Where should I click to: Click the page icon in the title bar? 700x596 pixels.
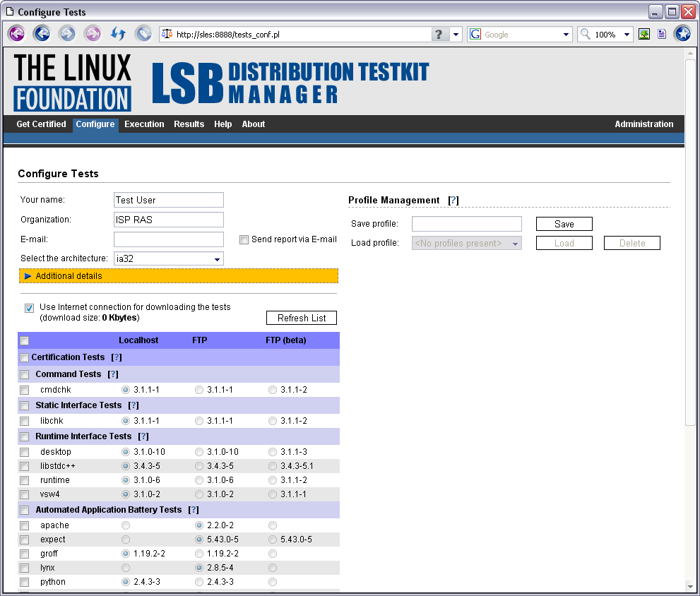coord(10,11)
